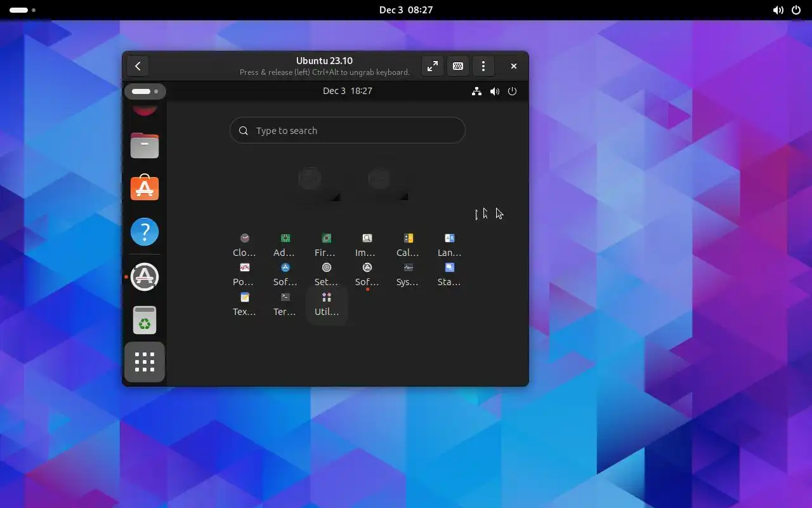The image size is (812, 508).
Task: Open the orange Ubuntu Software dock icon
Action: (x=145, y=188)
